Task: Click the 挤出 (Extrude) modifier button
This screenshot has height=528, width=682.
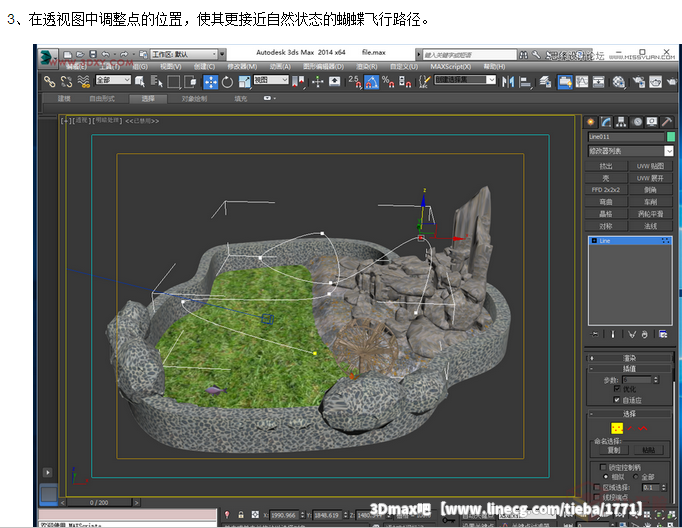Action: 607,166
